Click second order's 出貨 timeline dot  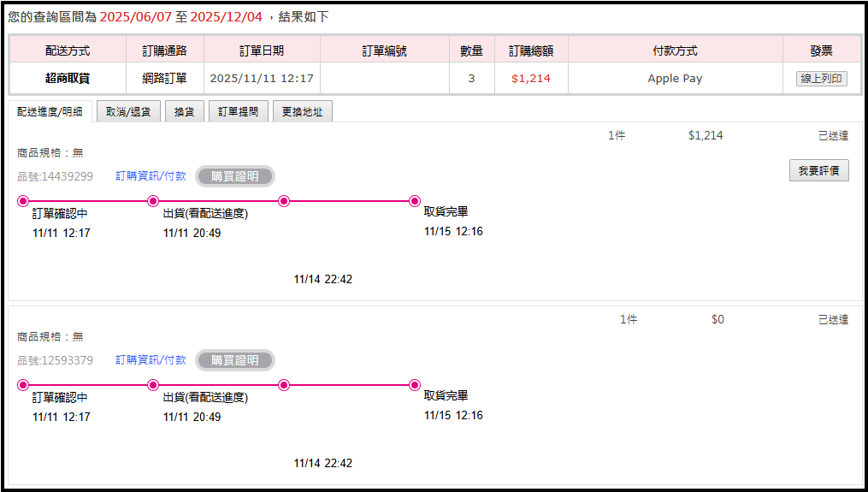point(154,385)
